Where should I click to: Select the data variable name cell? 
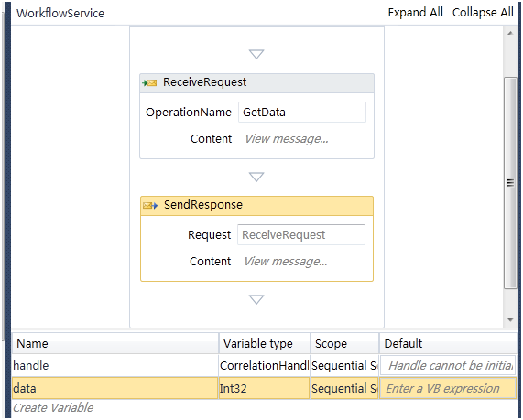click(115, 388)
